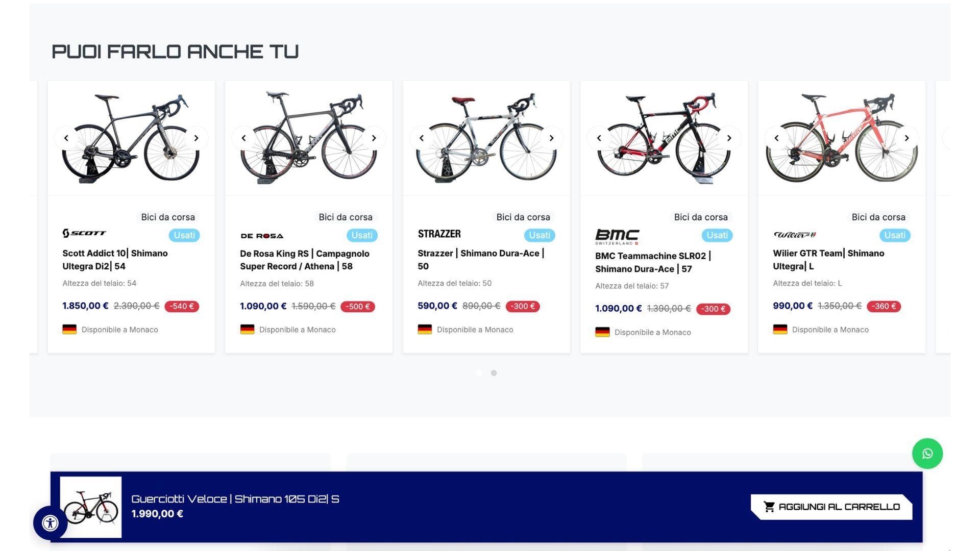Show previous photo of Strazzer bike
The width and height of the screenshot is (980, 551).
tap(421, 138)
